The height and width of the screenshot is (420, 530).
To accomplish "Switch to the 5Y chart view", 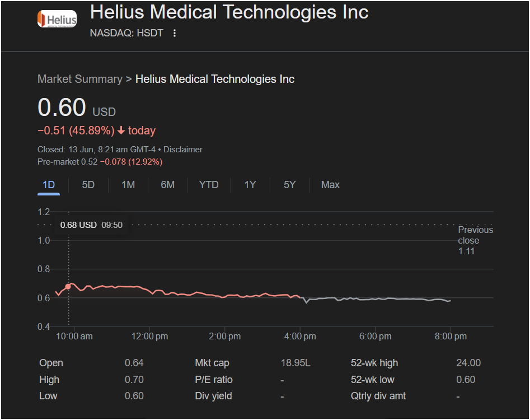I will (x=289, y=185).
